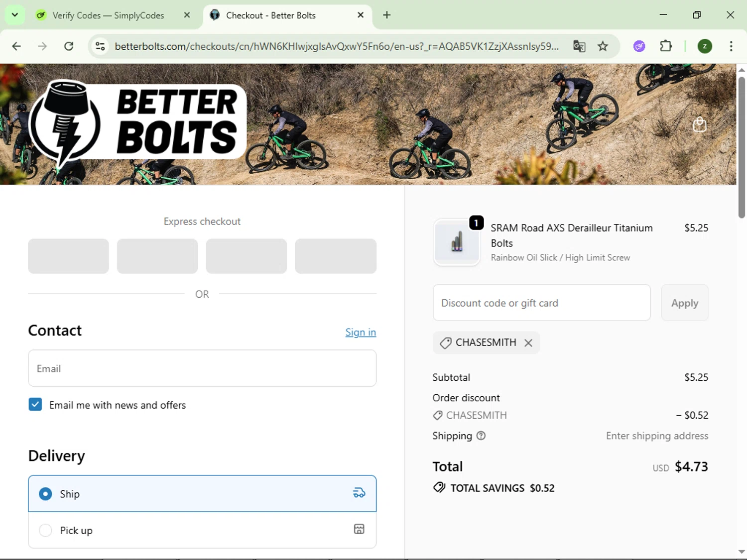Follow the Sign in link
This screenshot has width=747, height=560.
361,332
